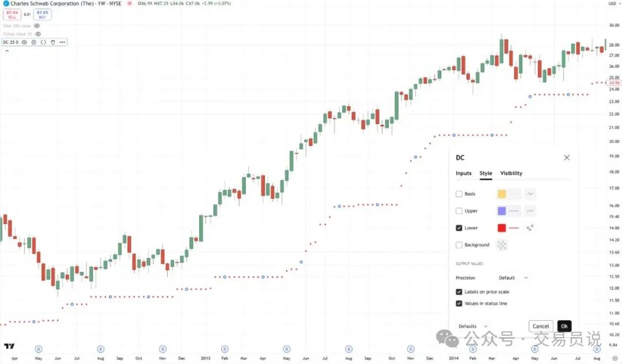Toggle DC indicator visibility eye icon
This screenshot has width=622, height=364.
click(24, 42)
